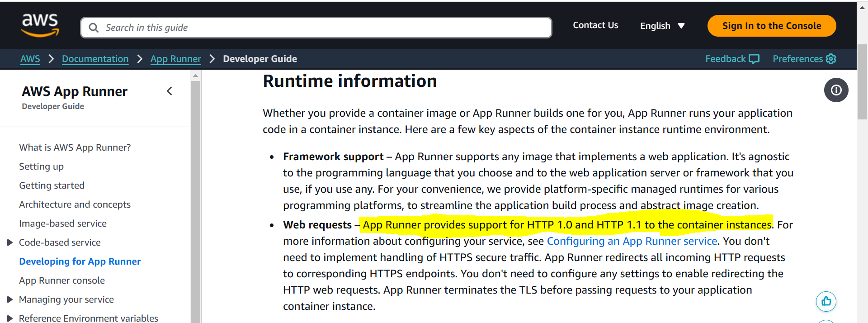Click the Feedback speech bubble icon
The height and width of the screenshot is (323, 868).
(x=754, y=59)
